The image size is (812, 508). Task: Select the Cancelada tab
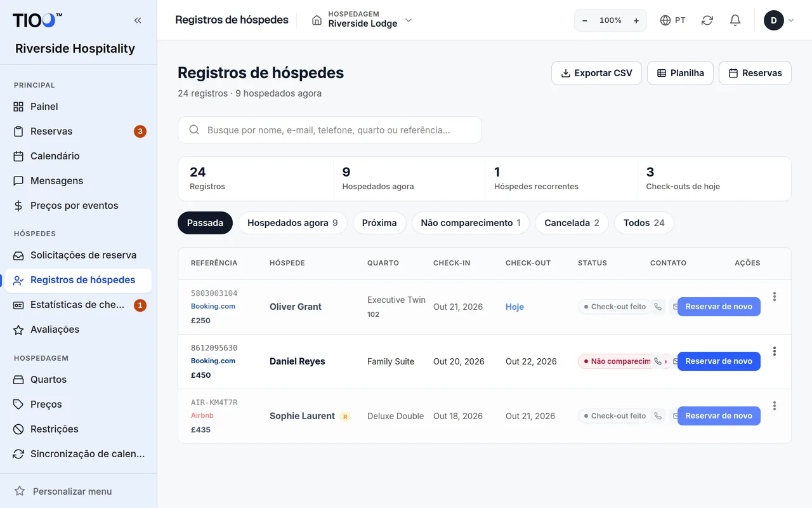572,223
